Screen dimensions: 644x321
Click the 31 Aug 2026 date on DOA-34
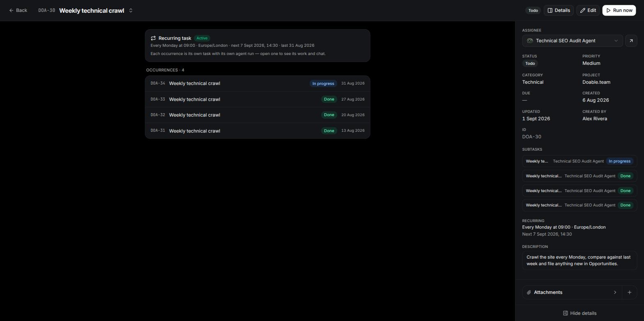point(353,83)
